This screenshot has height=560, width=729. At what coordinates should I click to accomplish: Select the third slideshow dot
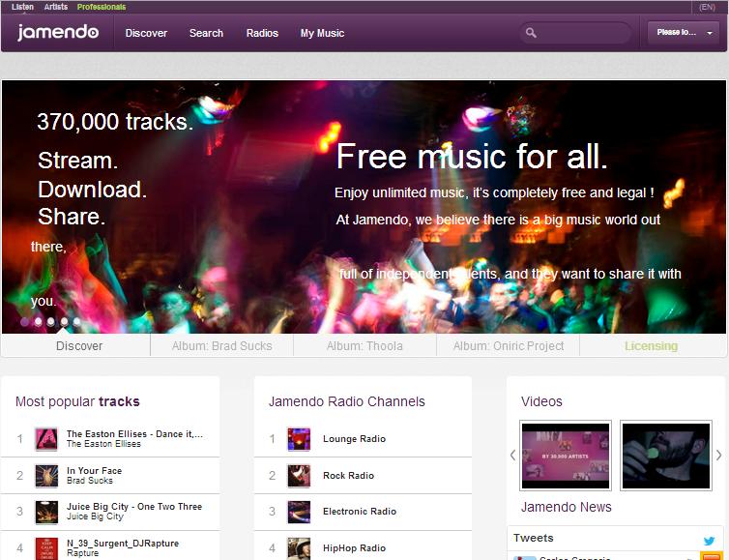[x=51, y=321]
